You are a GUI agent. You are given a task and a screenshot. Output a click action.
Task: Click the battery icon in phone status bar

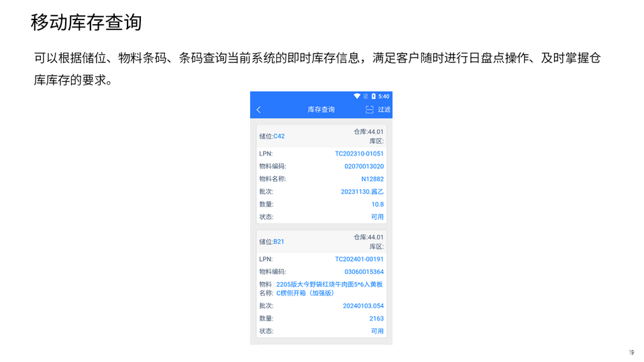click(374, 96)
